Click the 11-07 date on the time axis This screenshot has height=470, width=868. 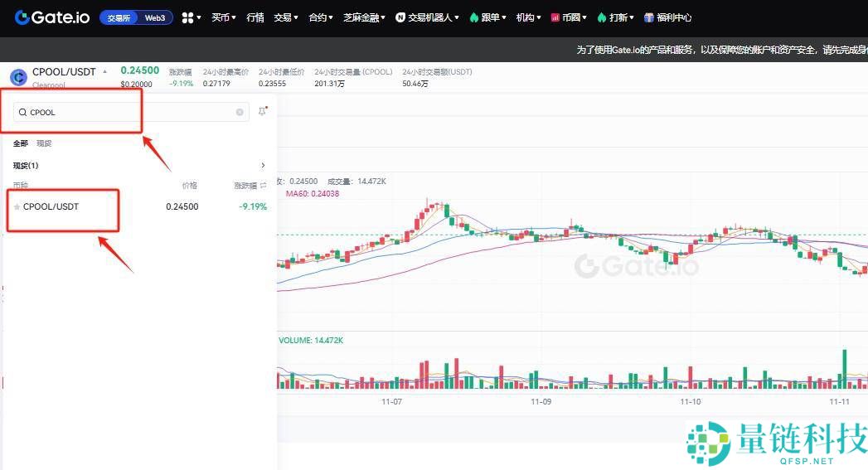click(x=391, y=402)
